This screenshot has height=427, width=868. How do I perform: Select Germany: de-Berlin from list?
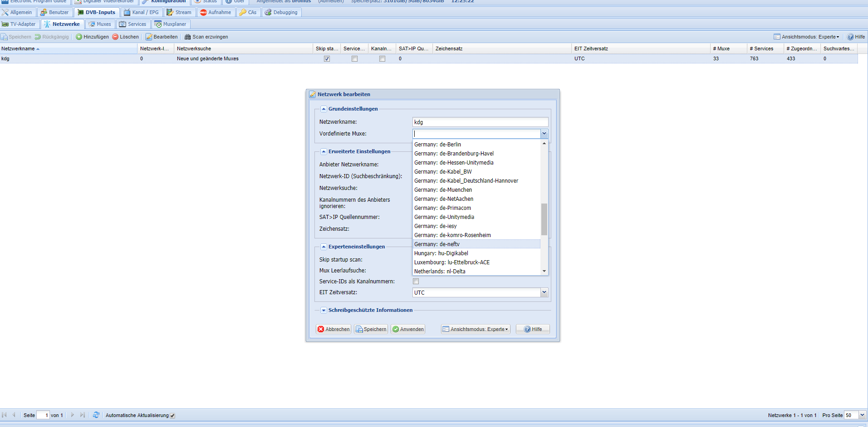476,145
